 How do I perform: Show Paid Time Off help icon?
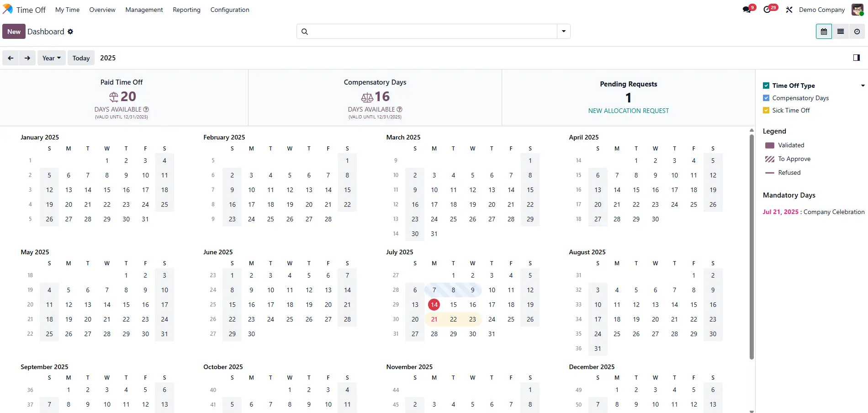pos(146,109)
